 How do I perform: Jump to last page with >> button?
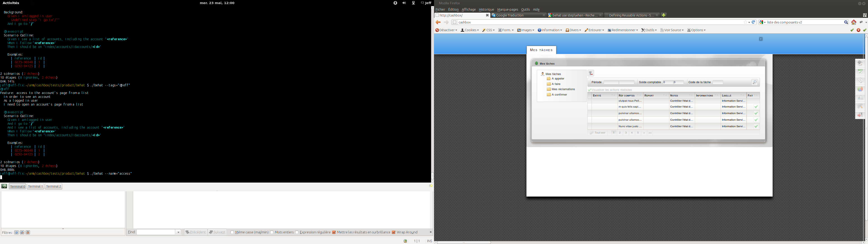pyautogui.click(x=650, y=133)
